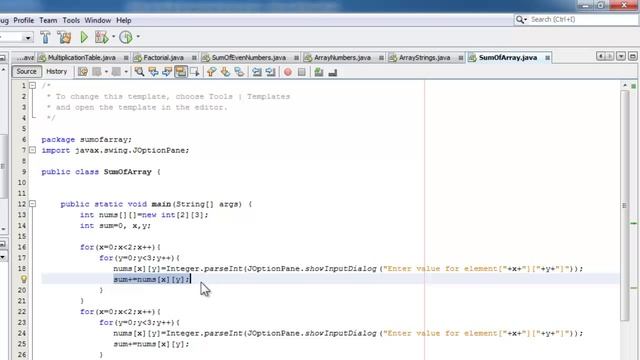This screenshot has width=640, height=360.
Task: Maximize the editor window button
Action: pyautogui.click(x=633, y=56)
